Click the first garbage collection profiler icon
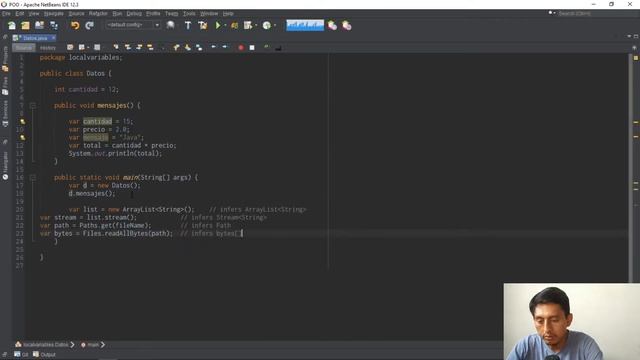The image size is (640, 360). tap(332, 25)
